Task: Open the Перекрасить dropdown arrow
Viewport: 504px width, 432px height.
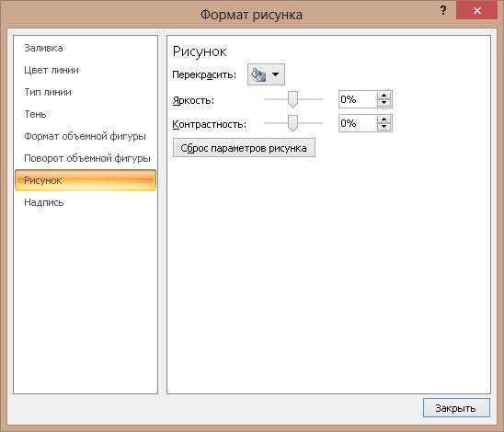Action: 276,74
